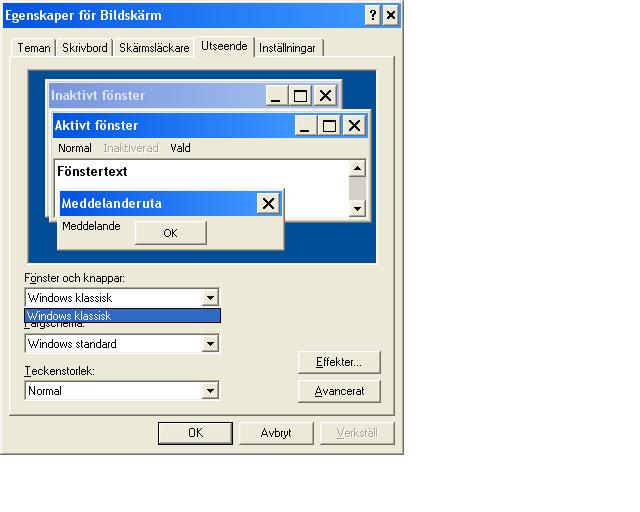Cancel with the Avbryt button

click(276, 433)
